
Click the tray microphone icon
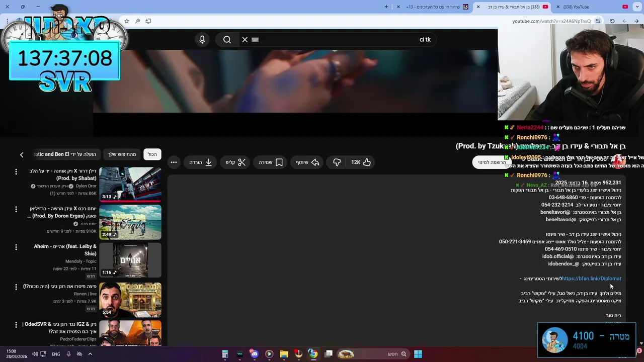coord(68,354)
